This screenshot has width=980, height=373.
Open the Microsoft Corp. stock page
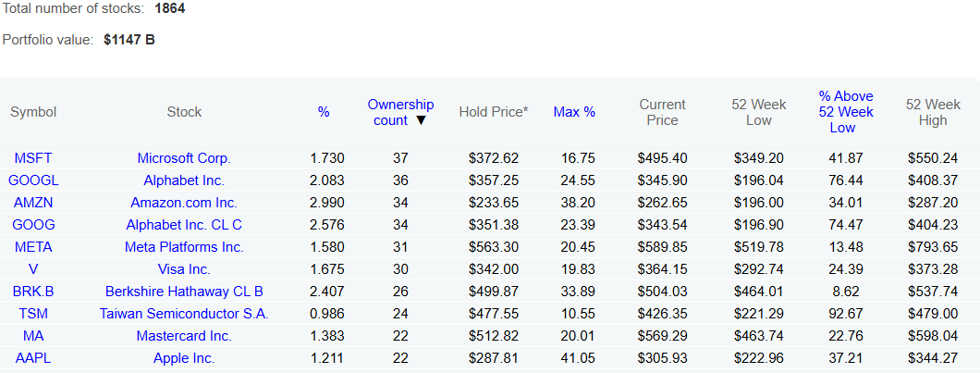184,158
